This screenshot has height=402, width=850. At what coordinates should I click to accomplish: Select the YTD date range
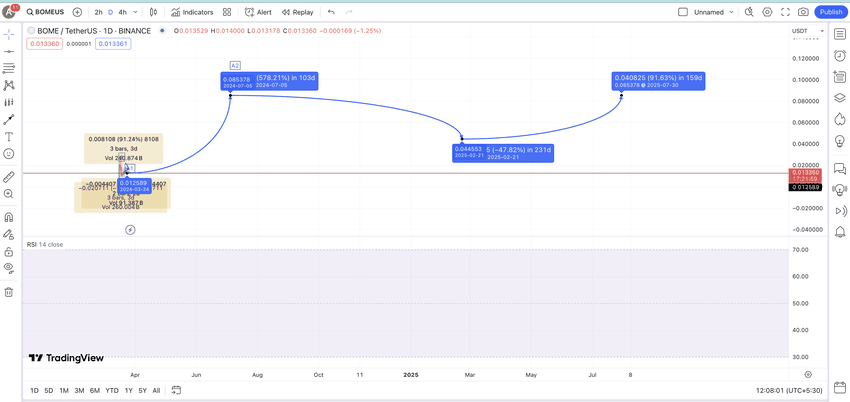(112, 390)
